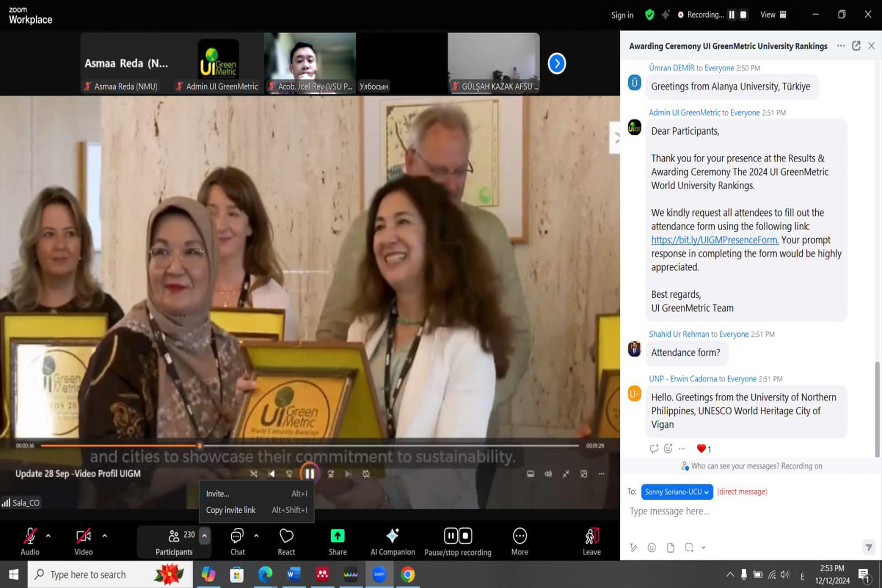Open more actions for Erwin Cadorna's message

coord(682,449)
